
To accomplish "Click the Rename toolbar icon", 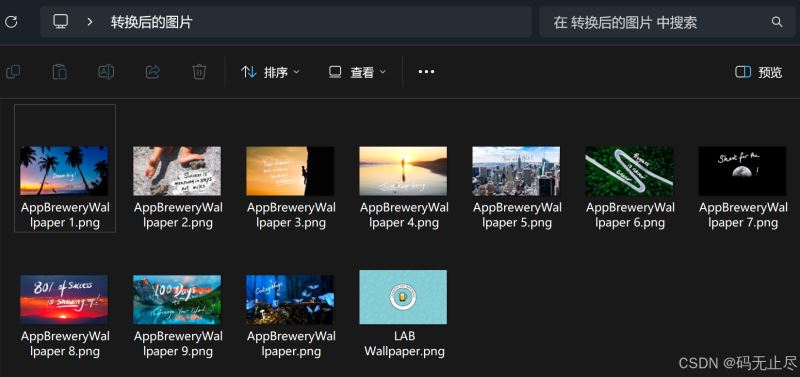I will tap(106, 72).
